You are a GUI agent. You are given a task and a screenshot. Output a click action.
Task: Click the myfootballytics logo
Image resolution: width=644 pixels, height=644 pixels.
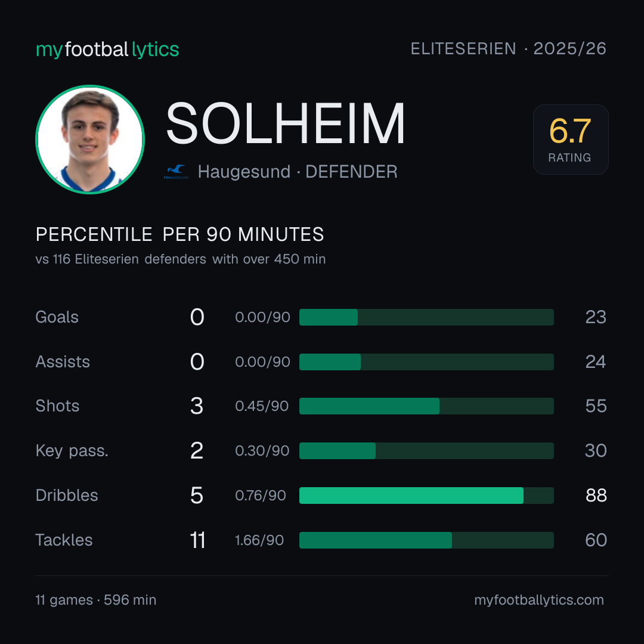coord(107,49)
